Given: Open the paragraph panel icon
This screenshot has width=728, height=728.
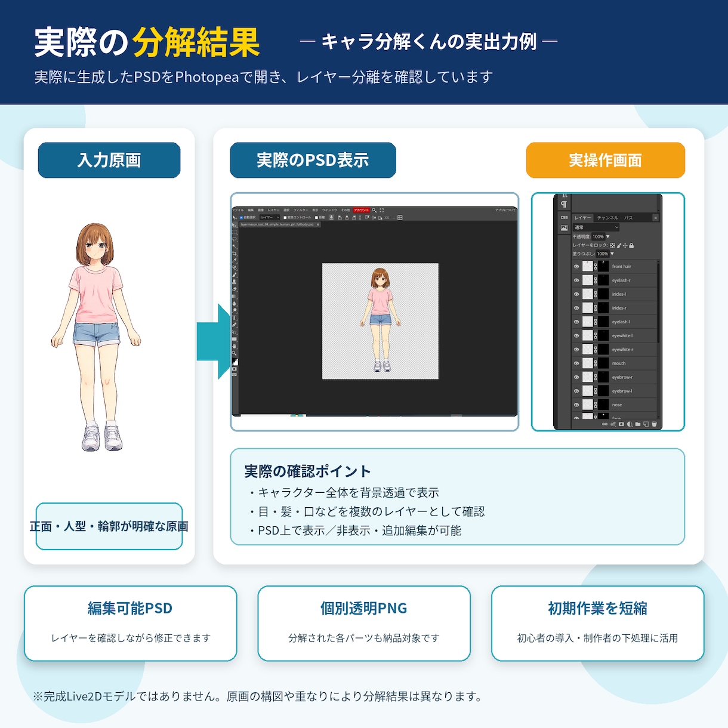Looking at the screenshot, I should pos(564,204).
